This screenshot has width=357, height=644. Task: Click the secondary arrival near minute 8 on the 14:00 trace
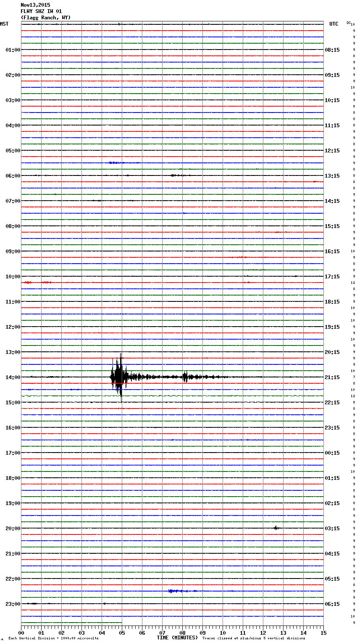pyautogui.click(x=185, y=377)
